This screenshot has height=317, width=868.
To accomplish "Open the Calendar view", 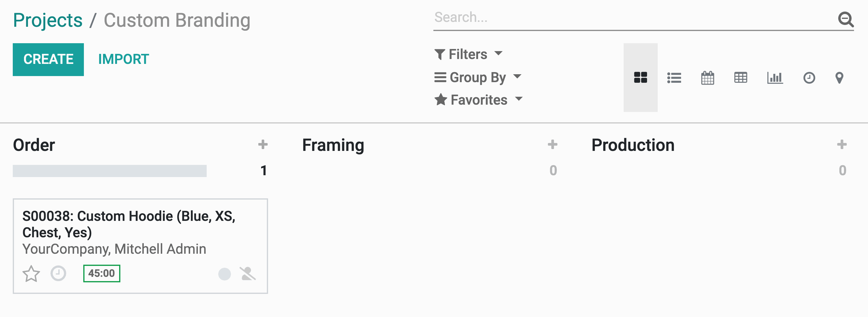I will (707, 78).
